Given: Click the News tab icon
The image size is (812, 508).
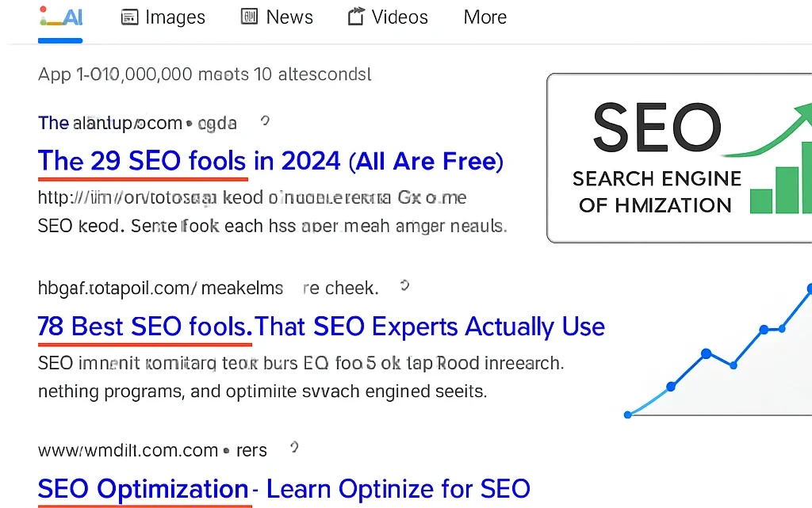Looking at the screenshot, I should [x=250, y=17].
